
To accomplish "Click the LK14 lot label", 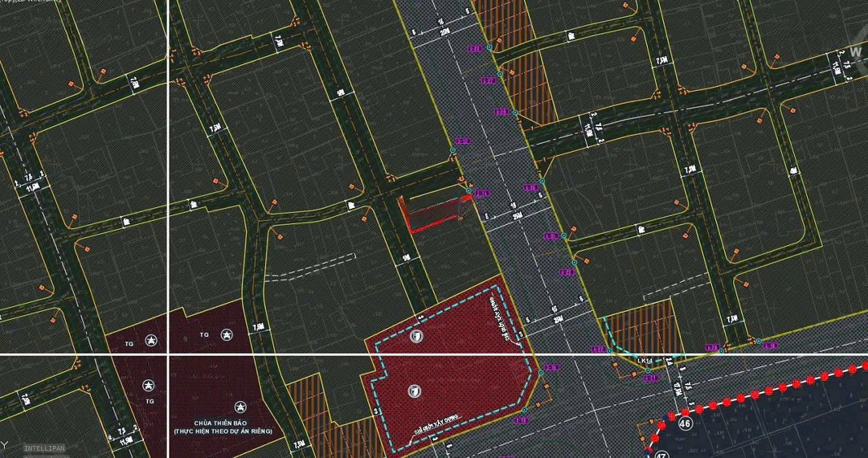I will [x=645, y=361].
